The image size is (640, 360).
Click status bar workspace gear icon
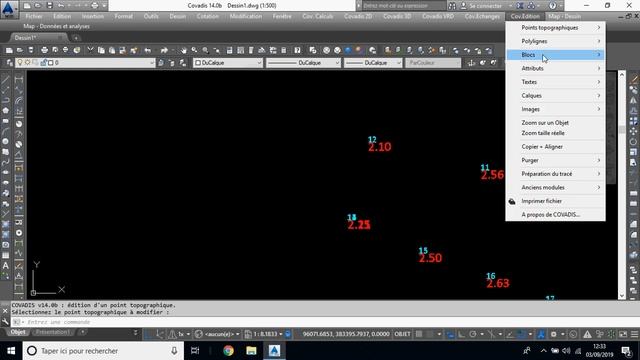(x=553, y=334)
